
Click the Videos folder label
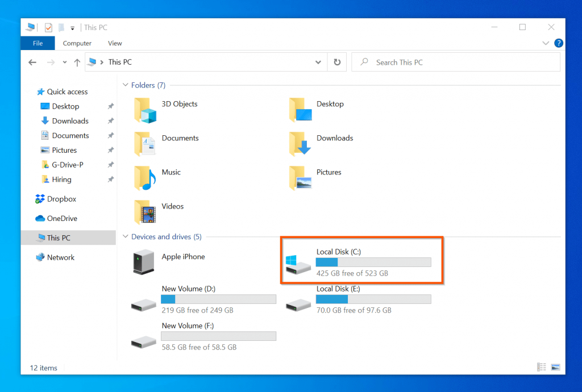173,206
